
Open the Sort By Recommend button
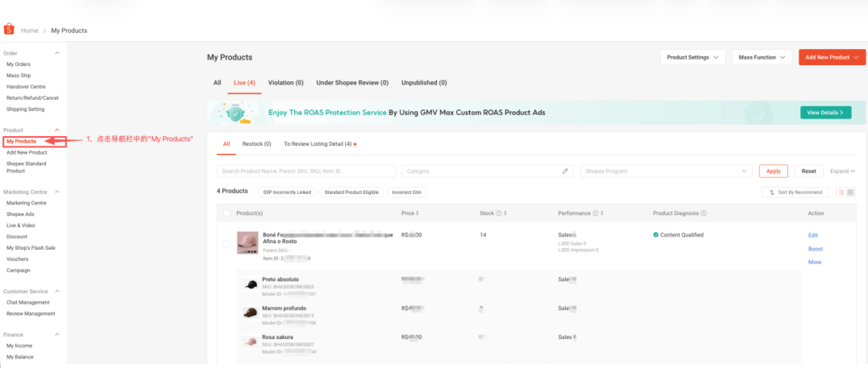(x=795, y=192)
